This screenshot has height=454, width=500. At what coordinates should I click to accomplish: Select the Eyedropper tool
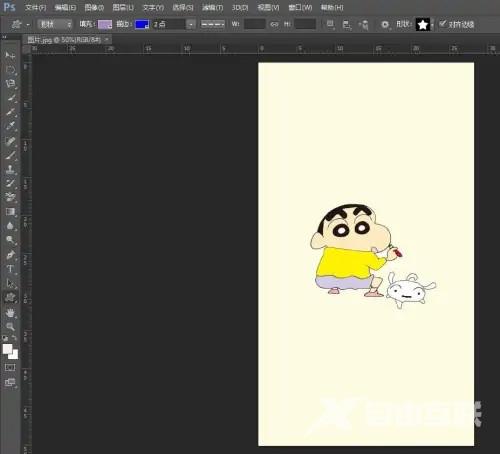(x=10, y=126)
